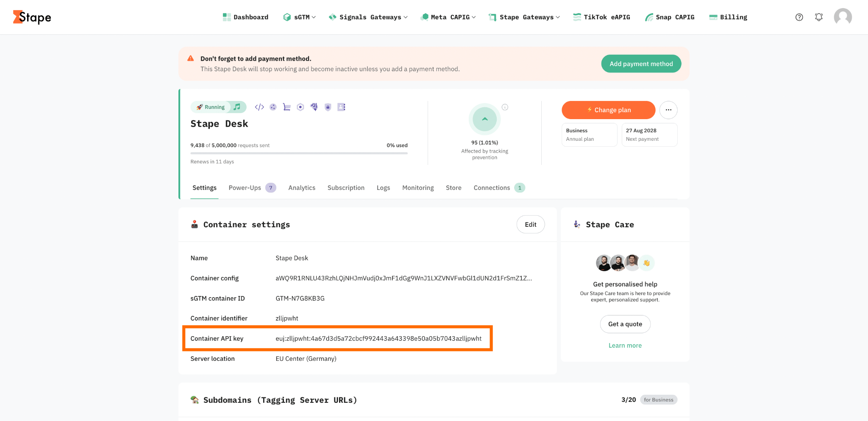The height and width of the screenshot is (421, 868).
Task: Open the user profile avatar
Action: tap(843, 17)
